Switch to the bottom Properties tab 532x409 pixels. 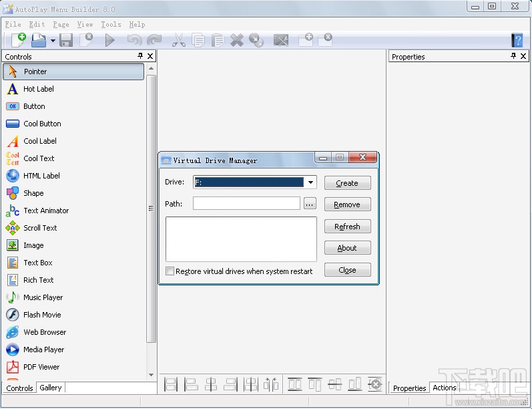click(x=409, y=388)
